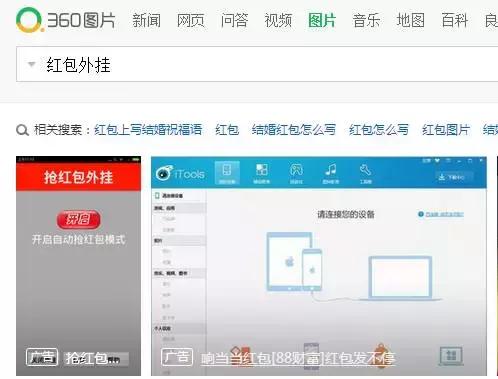Click the laptop illustration in iTools

pos(401,278)
